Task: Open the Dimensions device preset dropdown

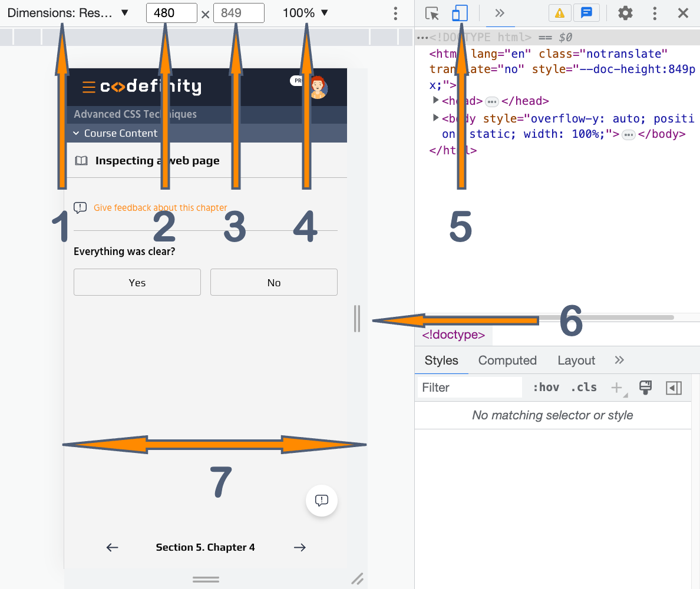Action: (x=68, y=13)
